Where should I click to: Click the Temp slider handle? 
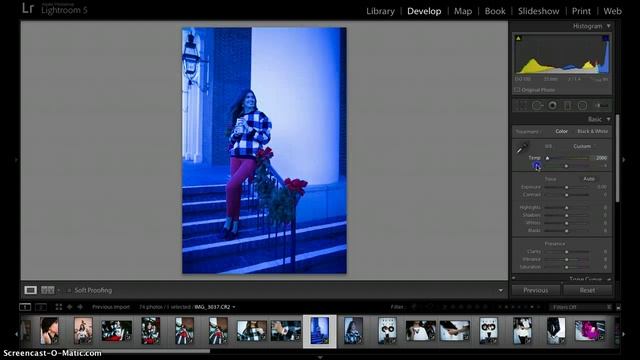tap(547, 158)
